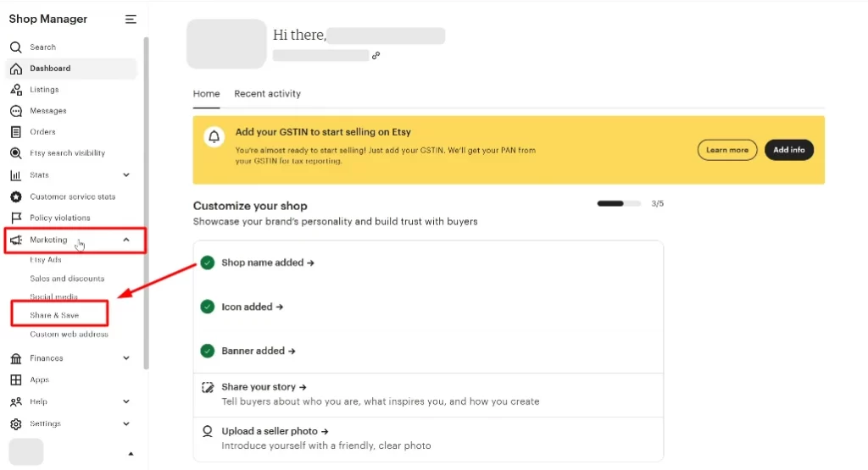Screen dimensions: 868x470
Task: Click the "Customize your shop" heading
Action: point(250,206)
